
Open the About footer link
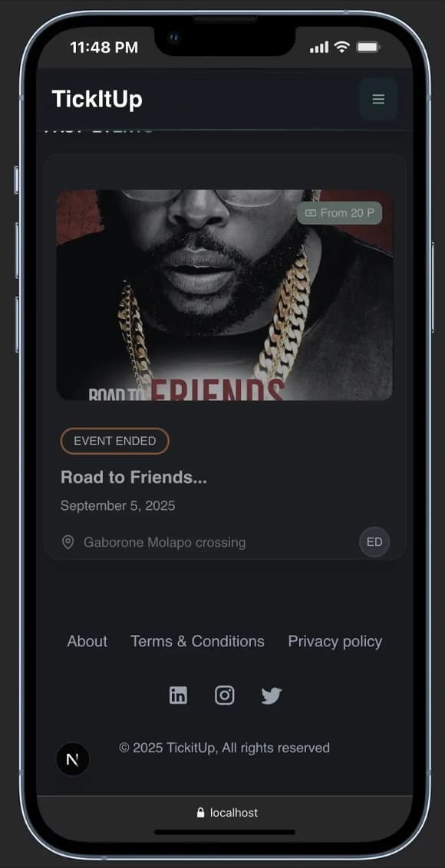coord(87,642)
